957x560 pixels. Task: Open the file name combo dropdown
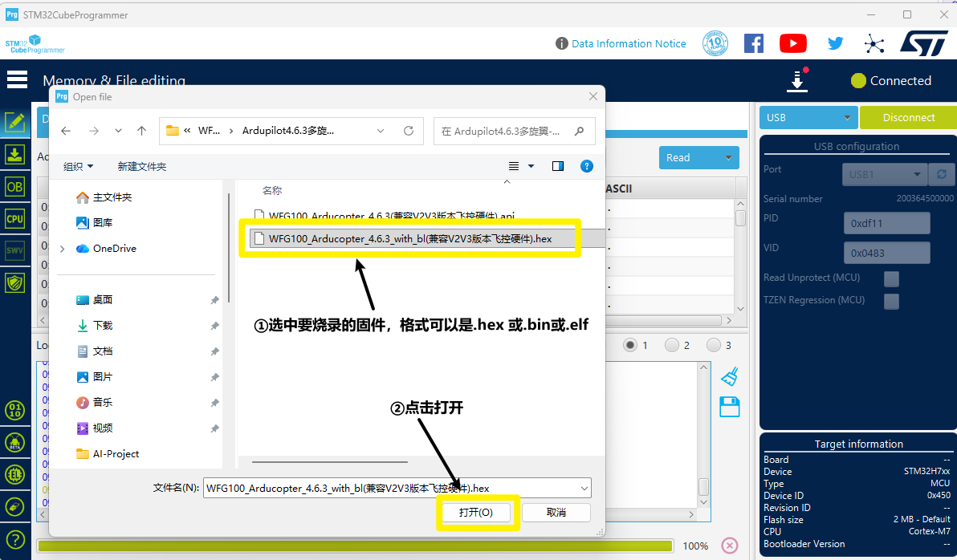click(x=584, y=488)
